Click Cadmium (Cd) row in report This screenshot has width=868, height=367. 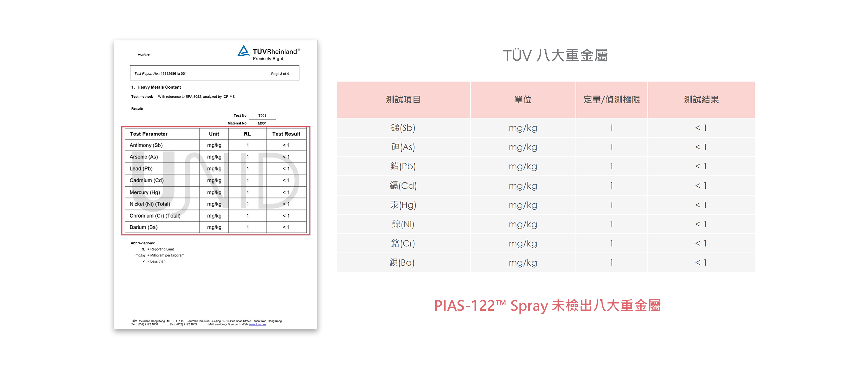(216, 180)
